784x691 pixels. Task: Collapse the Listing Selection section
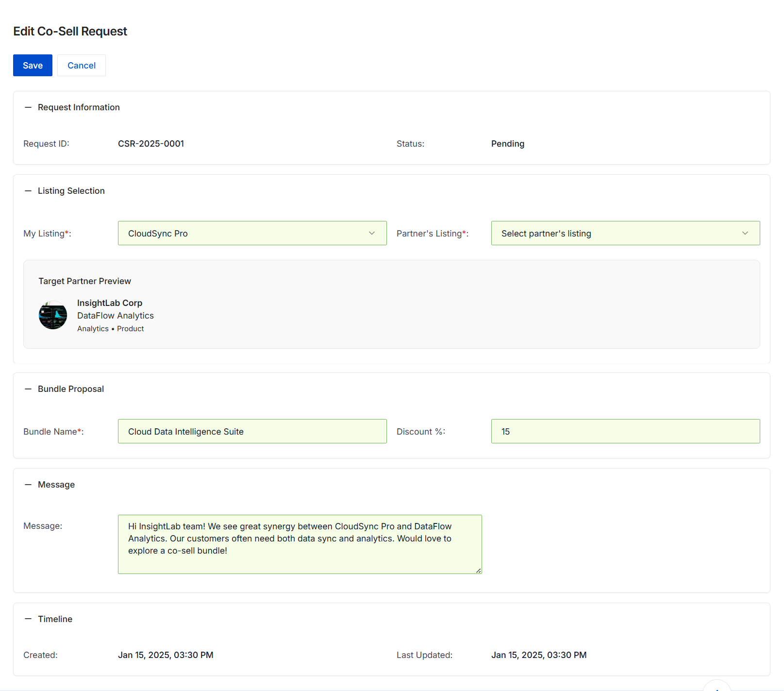click(x=28, y=191)
